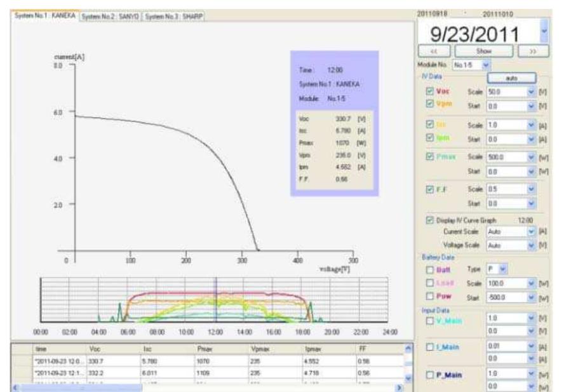Open Vpm Start 0.0 dropdown

click(x=531, y=106)
